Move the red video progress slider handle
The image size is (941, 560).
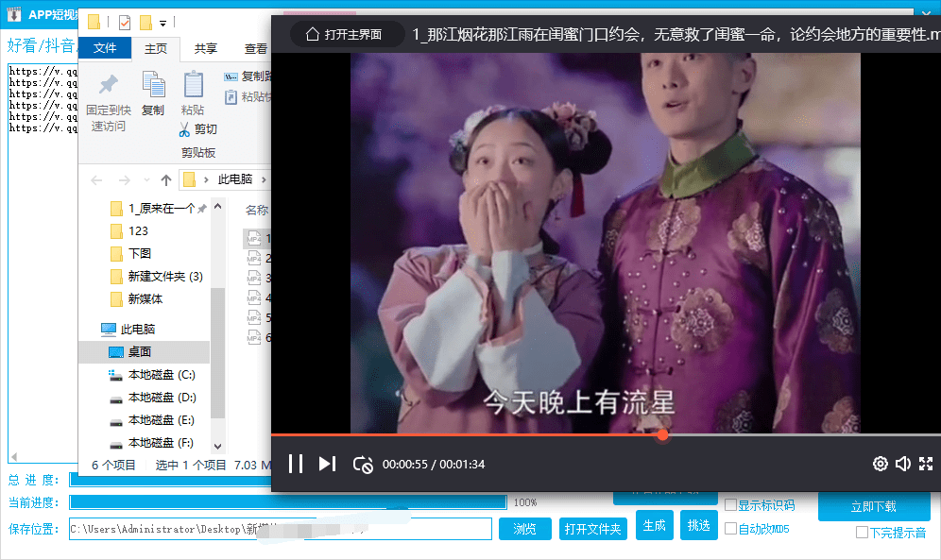click(x=662, y=434)
